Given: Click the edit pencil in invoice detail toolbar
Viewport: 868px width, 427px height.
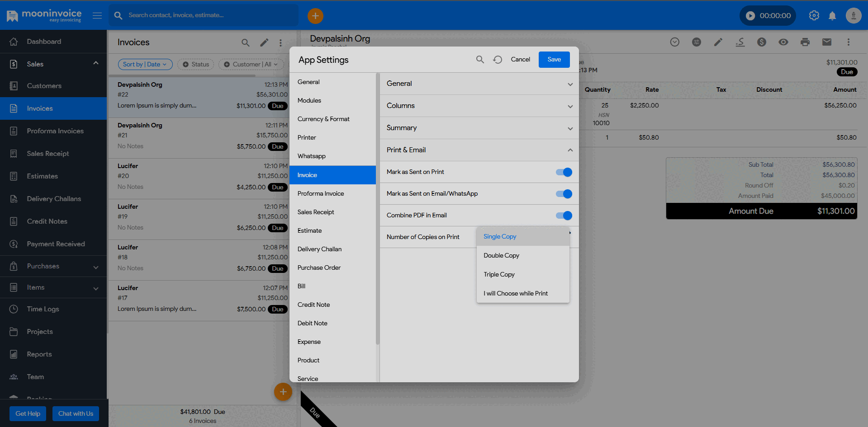Looking at the screenshot, I should pos(718,42).
